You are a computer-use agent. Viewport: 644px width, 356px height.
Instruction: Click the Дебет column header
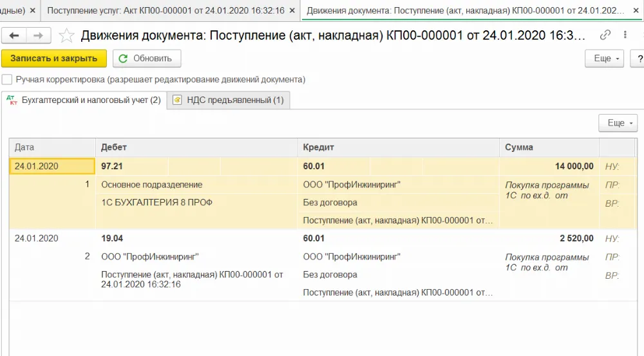click(196, 147)
